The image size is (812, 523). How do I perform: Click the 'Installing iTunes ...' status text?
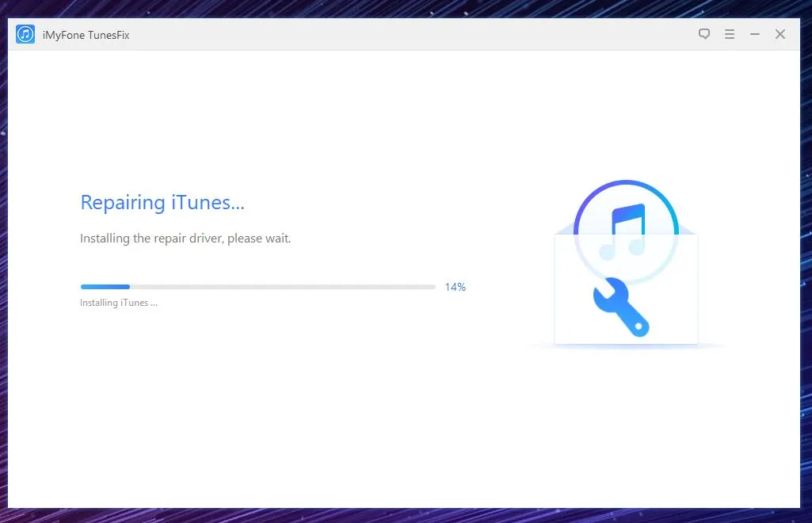pos(119,303)
